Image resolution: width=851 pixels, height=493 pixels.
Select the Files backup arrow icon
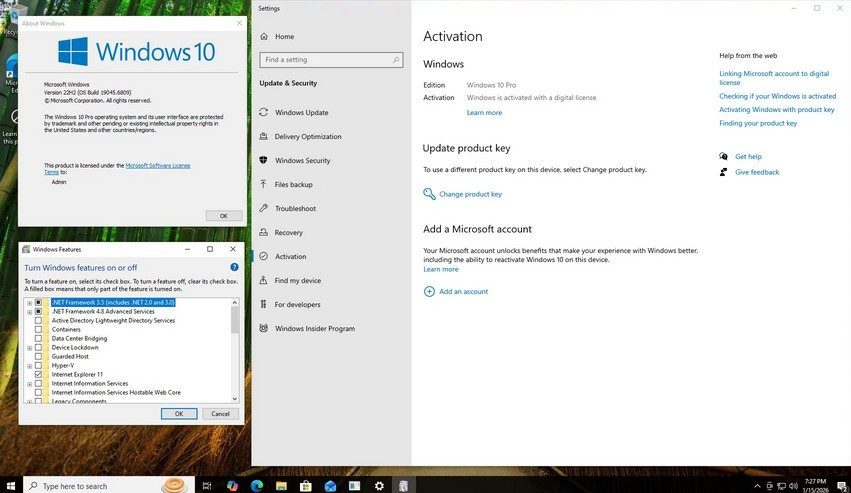[x=264, y=184]
